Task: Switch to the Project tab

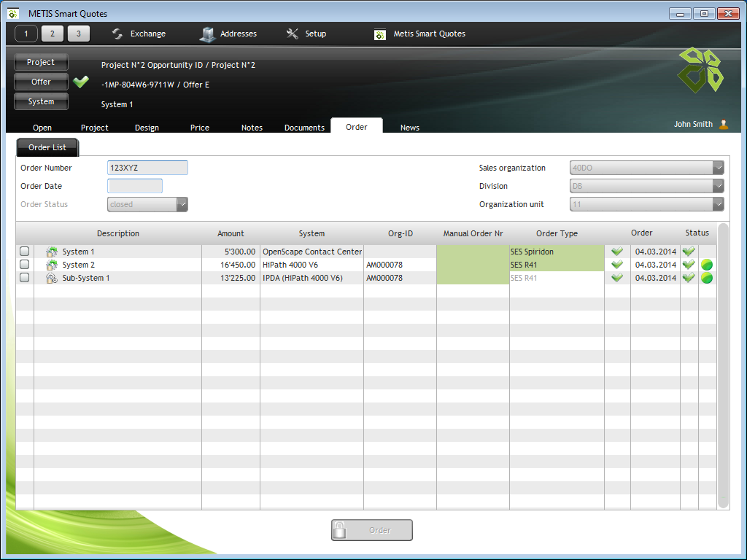Action: [x=94, y=128]
